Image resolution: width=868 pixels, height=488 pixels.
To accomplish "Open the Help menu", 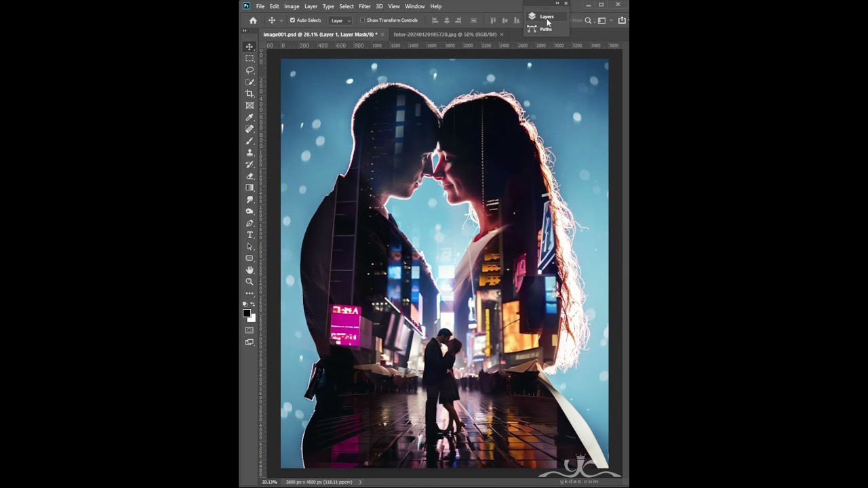I will tap(436, 6).
